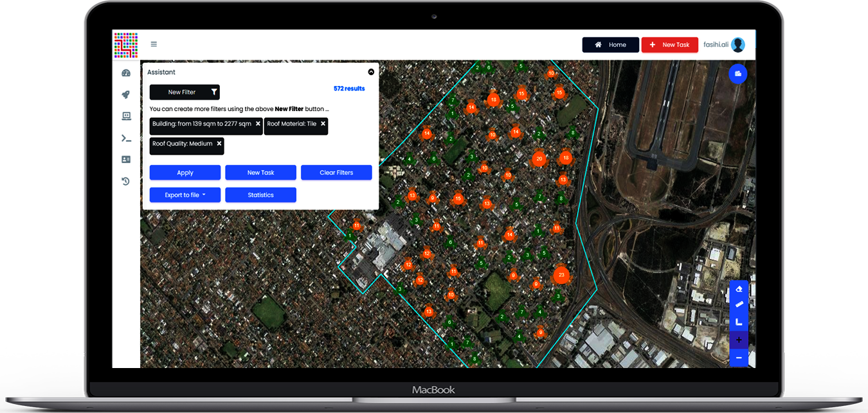Click the 572 results count
868x413 pixels.
[349, 89]
